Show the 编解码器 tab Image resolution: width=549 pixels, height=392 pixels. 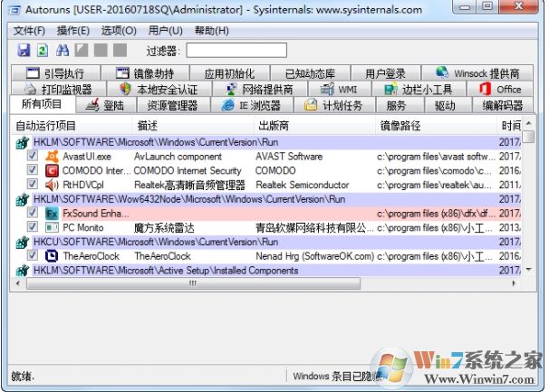[503, 105]
